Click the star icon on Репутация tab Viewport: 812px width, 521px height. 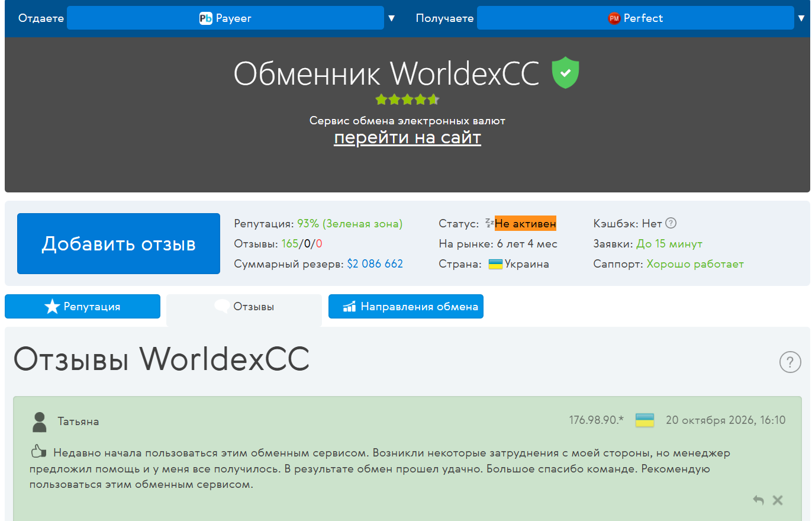point(52,307)
